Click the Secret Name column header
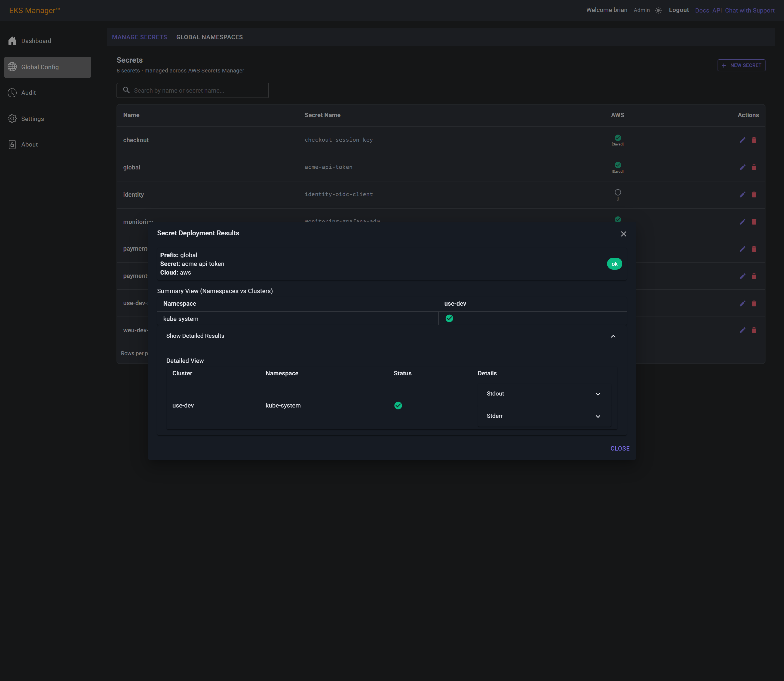784x681 pixels. point(323,115)
